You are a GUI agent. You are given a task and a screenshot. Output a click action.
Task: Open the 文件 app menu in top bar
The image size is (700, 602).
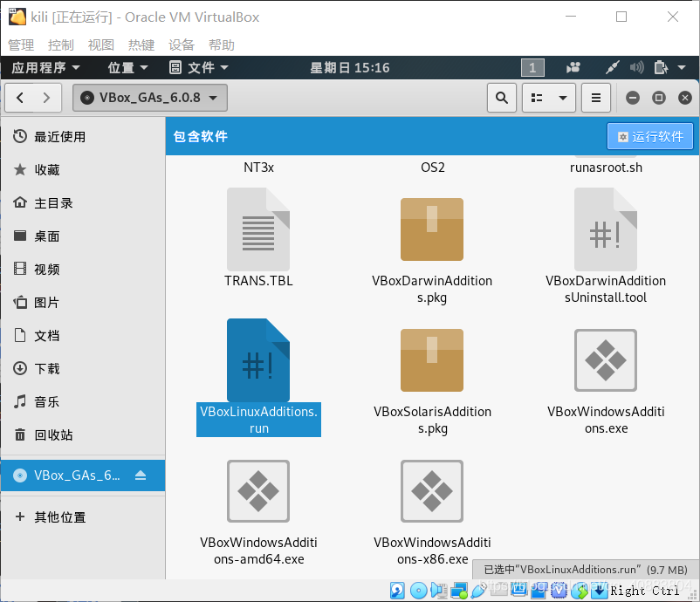199,68
